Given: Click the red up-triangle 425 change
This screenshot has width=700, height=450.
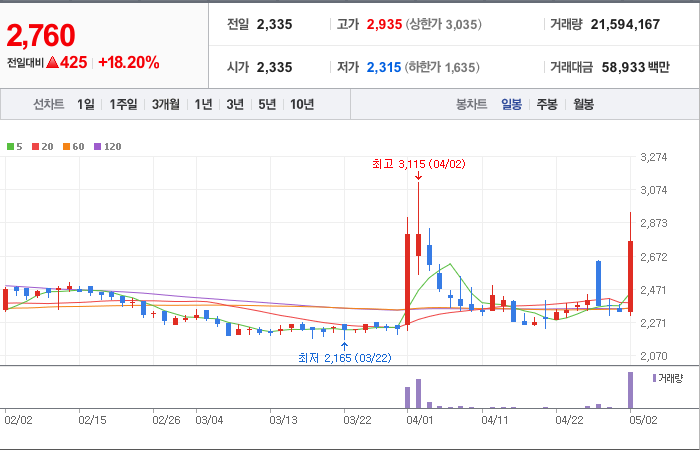Looking at the screenshot, I should coord(66,62).
